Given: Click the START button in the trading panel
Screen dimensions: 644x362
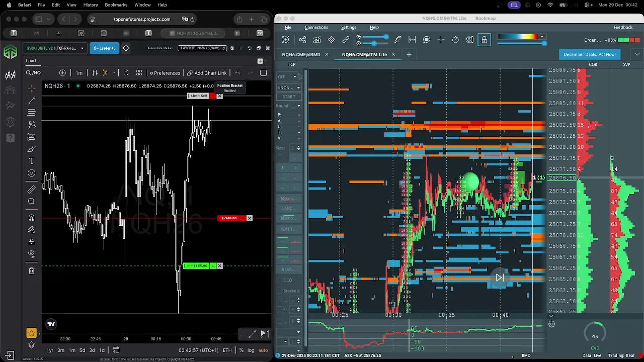Looking at the screenshot, I should coord(289,97).
